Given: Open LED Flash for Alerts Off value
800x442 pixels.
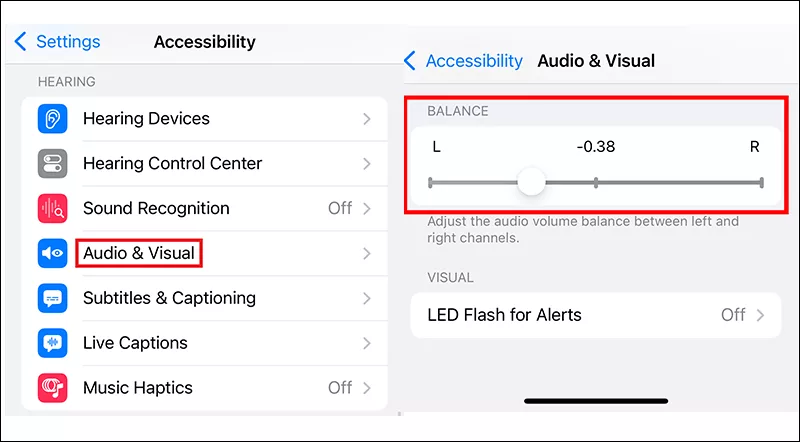Looking at the screenshot, I should coord(733,315).
